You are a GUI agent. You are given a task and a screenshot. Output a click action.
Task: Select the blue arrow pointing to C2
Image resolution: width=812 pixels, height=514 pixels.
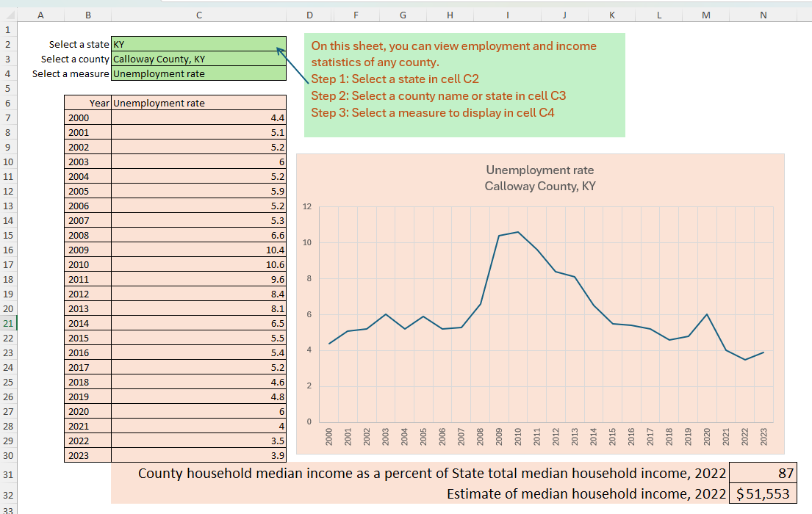pyautogui.click(x=292, y=65)
